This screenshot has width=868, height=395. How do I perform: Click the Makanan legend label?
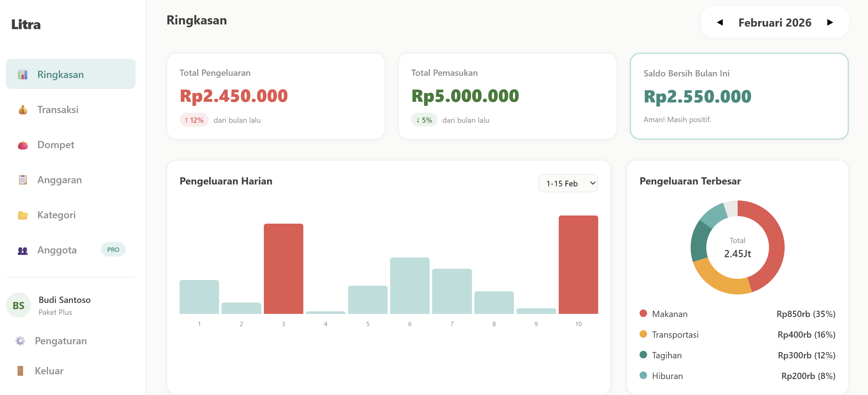[x=670, y=314]
